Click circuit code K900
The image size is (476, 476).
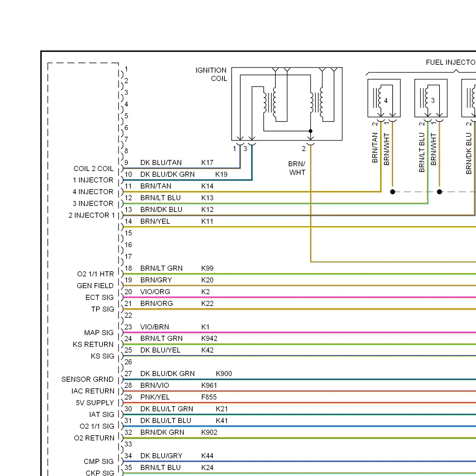click(x=224, y=374)
